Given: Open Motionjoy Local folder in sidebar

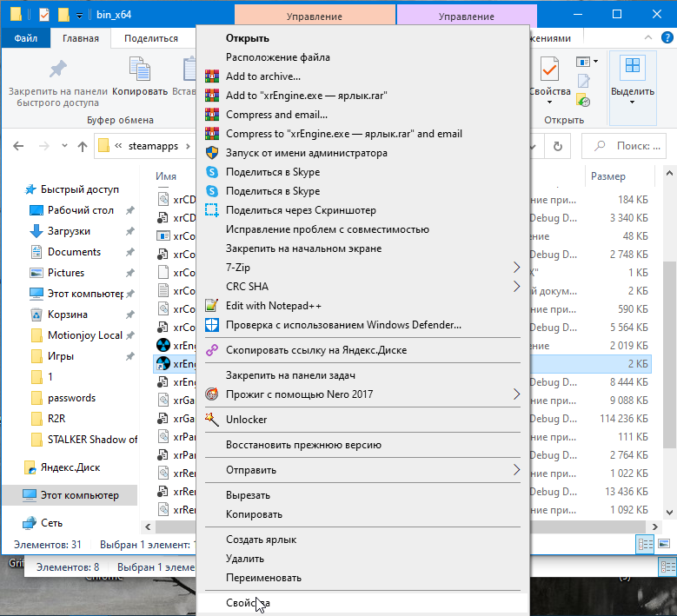Looking at the screenshot, I should pyautogui.click(x=84, y=335).
